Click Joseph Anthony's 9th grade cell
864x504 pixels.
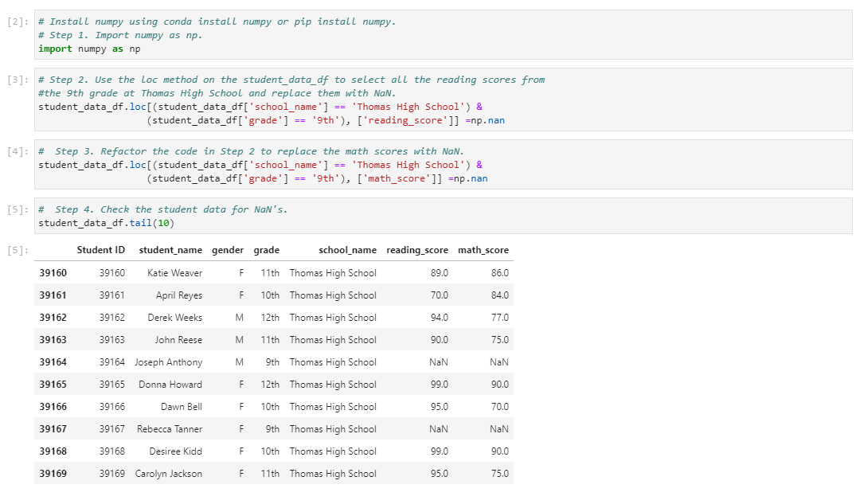[x=272, y=362]
